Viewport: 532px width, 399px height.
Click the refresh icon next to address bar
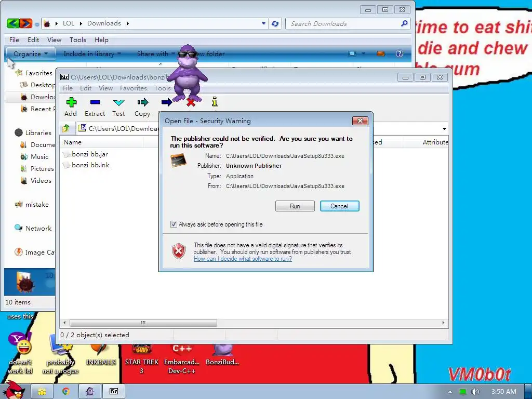[x=275, y=23]
